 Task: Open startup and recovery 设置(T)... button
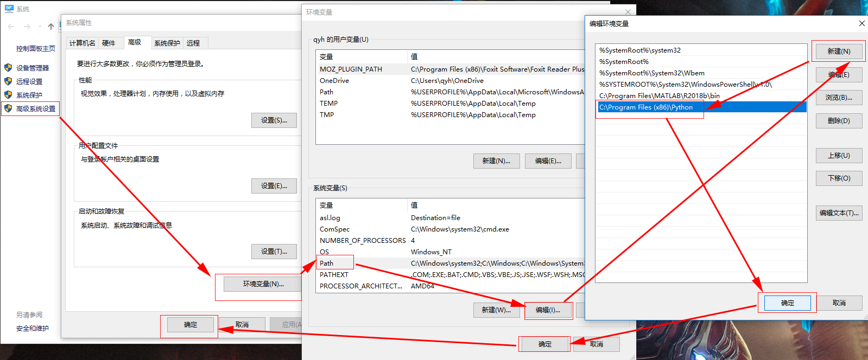(274, 252)
